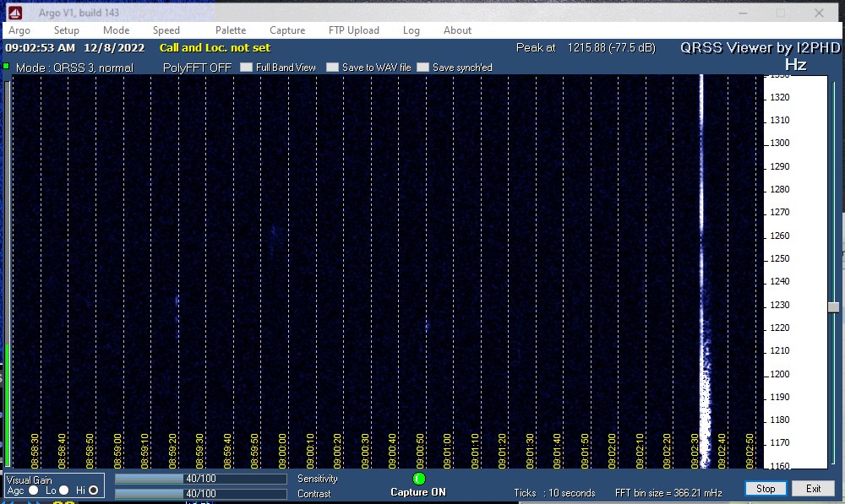845x504 pixels.
Task: Select the Lo visual gain radio button
Action: [64, 490]
